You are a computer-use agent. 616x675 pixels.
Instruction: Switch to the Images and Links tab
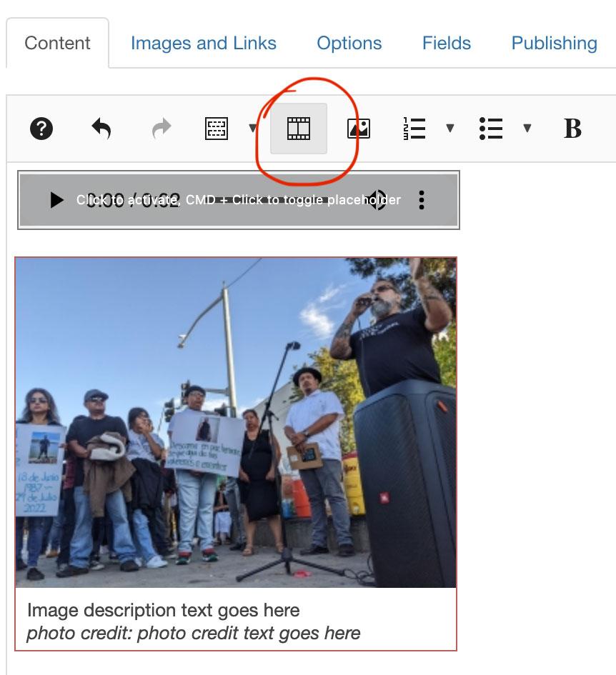coord(203,43)
